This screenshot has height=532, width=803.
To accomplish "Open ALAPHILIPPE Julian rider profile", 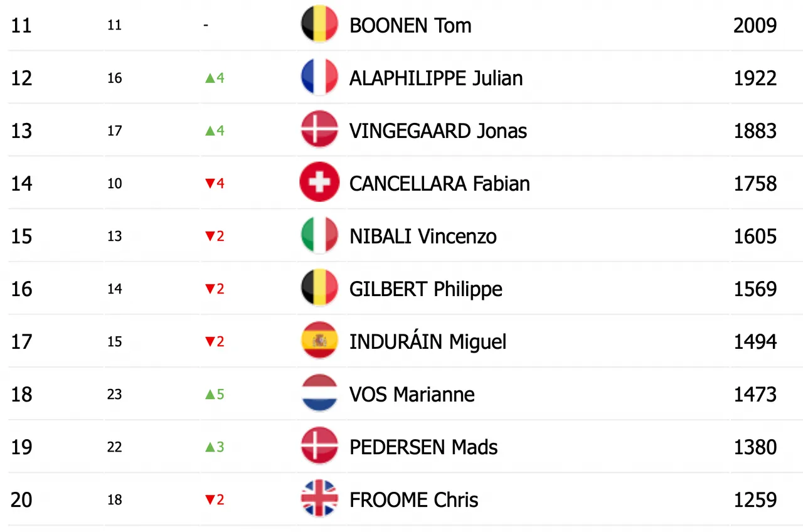I will [436, 78].
